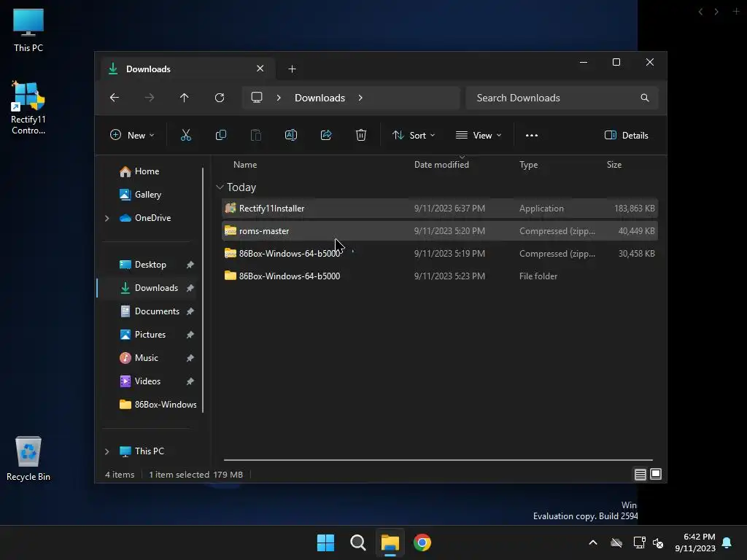
Task: Unpin Downloads from Quick access
Action: (x=190, y=288)
